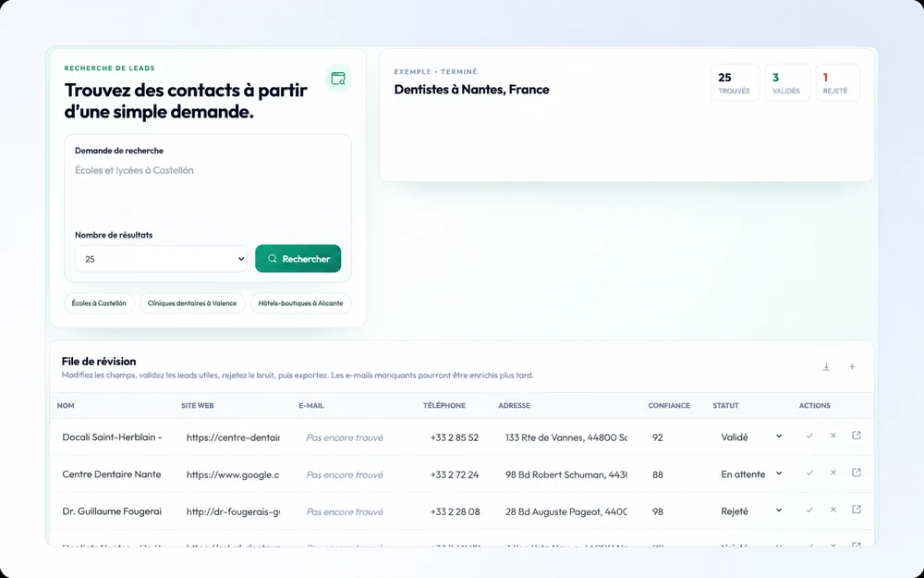
Task: Click the Dentistes à Nantes, France title
Action: coord(471,90)
